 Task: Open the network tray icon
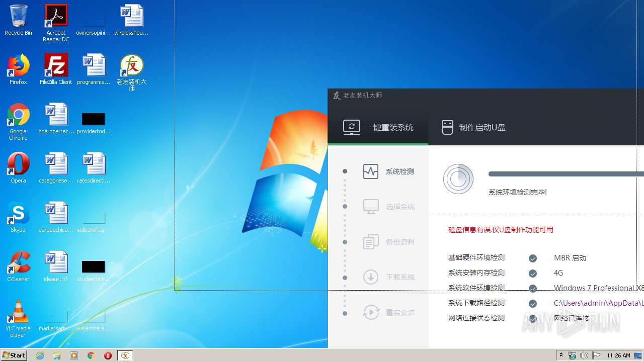[572, 355]
